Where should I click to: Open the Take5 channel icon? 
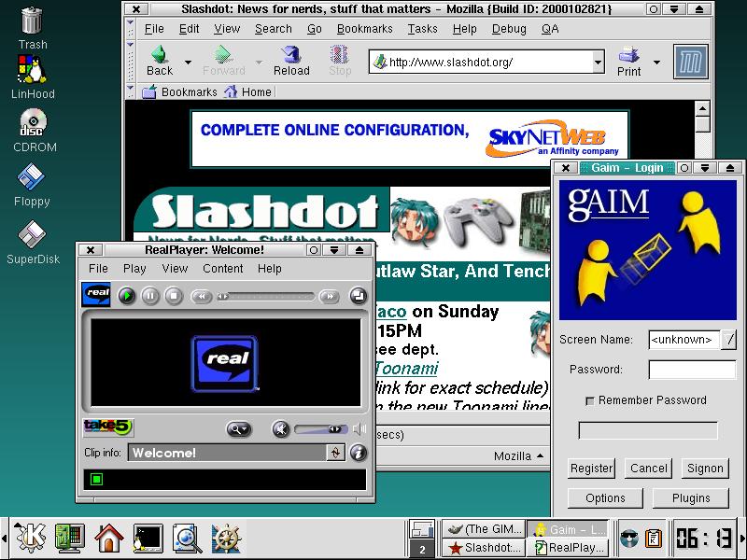pyautogui.click(x=108, y=427)
